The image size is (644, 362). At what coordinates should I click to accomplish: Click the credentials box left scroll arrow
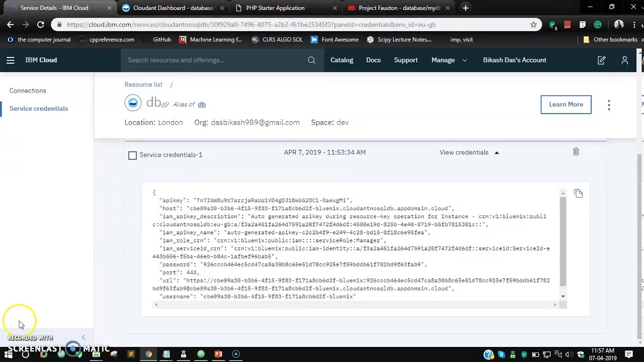click(x=156, y=305)
